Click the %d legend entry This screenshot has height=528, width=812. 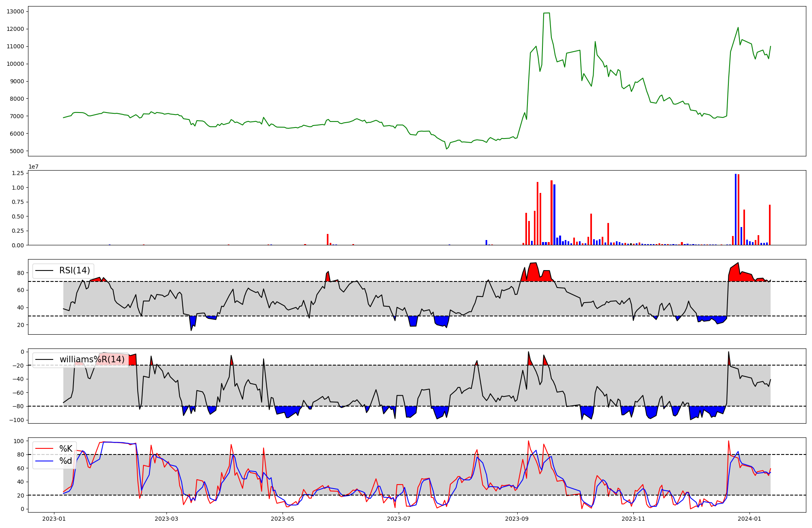tap(66, 461)
